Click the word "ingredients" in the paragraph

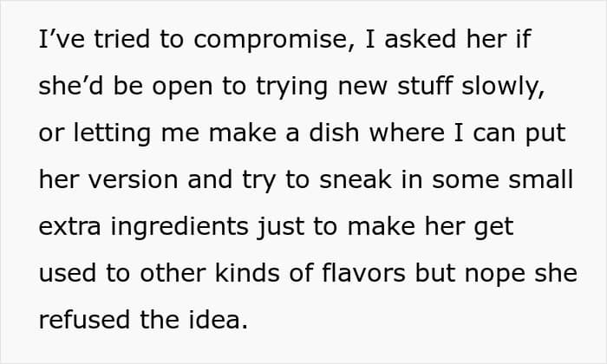[179, 227]
